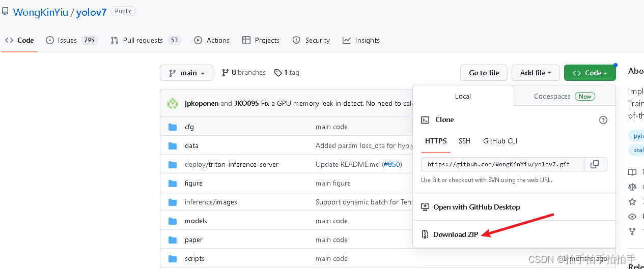This screenshot has width=644, height=269.
Task: Open the #850 pull request link
Action: (x=392, y=164)
